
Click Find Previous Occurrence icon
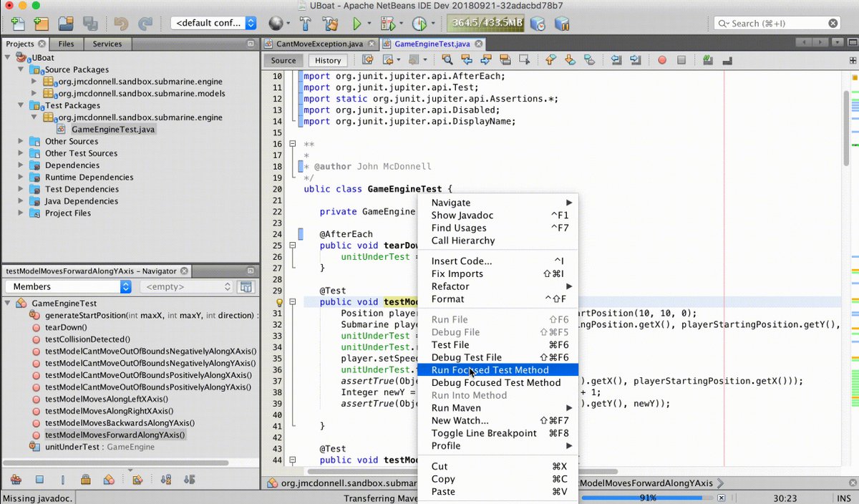click(467, 60)
